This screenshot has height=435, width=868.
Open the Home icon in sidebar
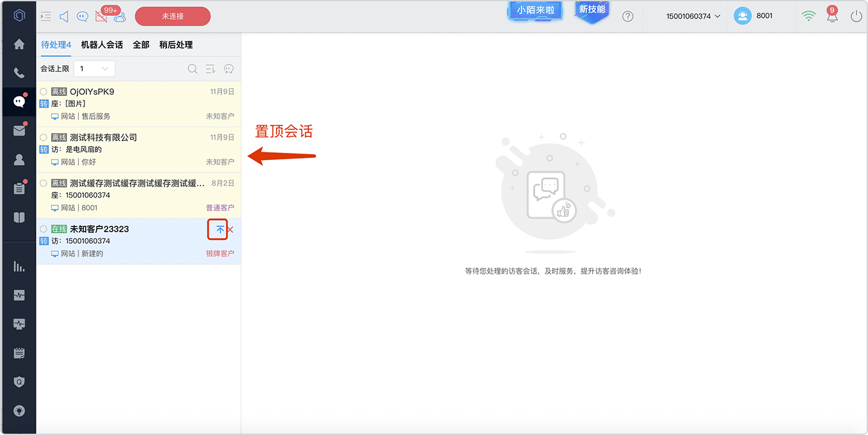coord(19,44)
